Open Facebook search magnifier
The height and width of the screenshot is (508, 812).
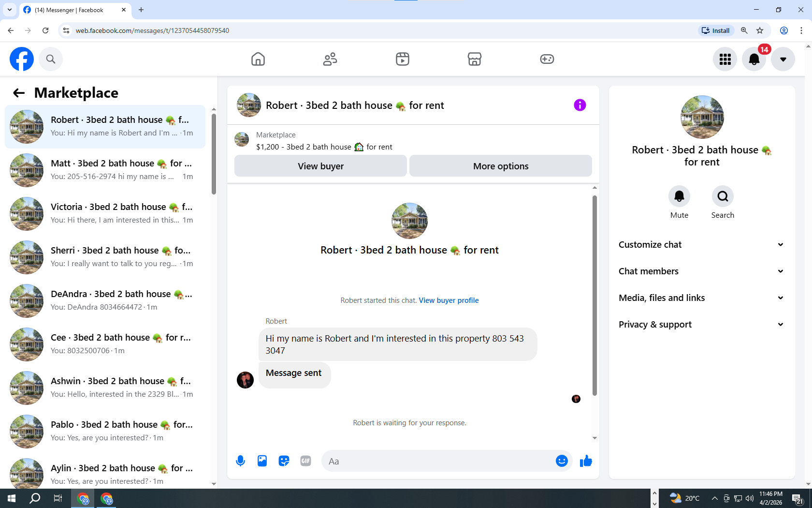51,59
